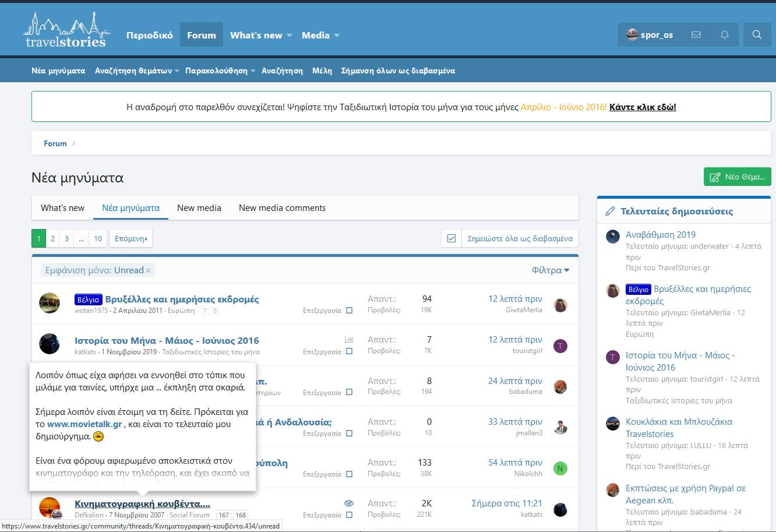776x532 pixels.
Task: Go to page 2 of results
Action: pos(52,238)
